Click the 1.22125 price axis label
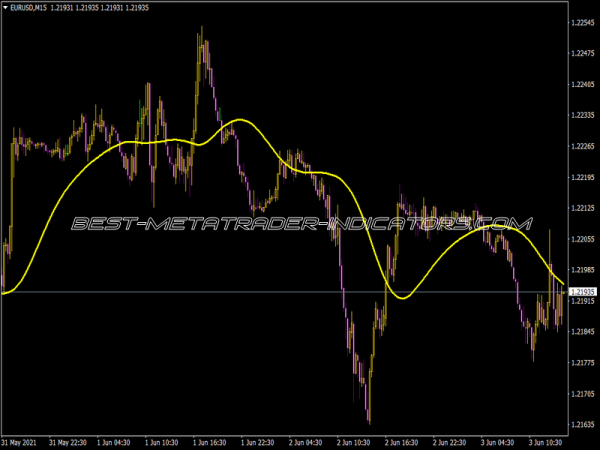This screenshot has height=450, width=600. 581,208
